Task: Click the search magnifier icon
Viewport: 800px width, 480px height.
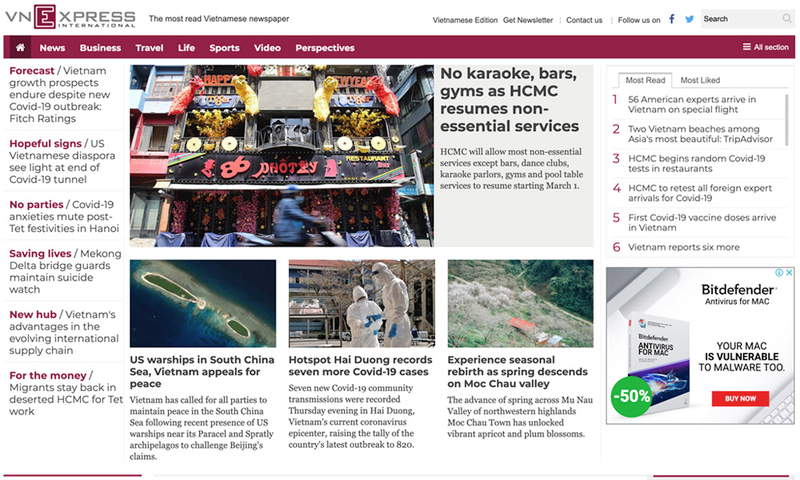Action: (786, 19)
